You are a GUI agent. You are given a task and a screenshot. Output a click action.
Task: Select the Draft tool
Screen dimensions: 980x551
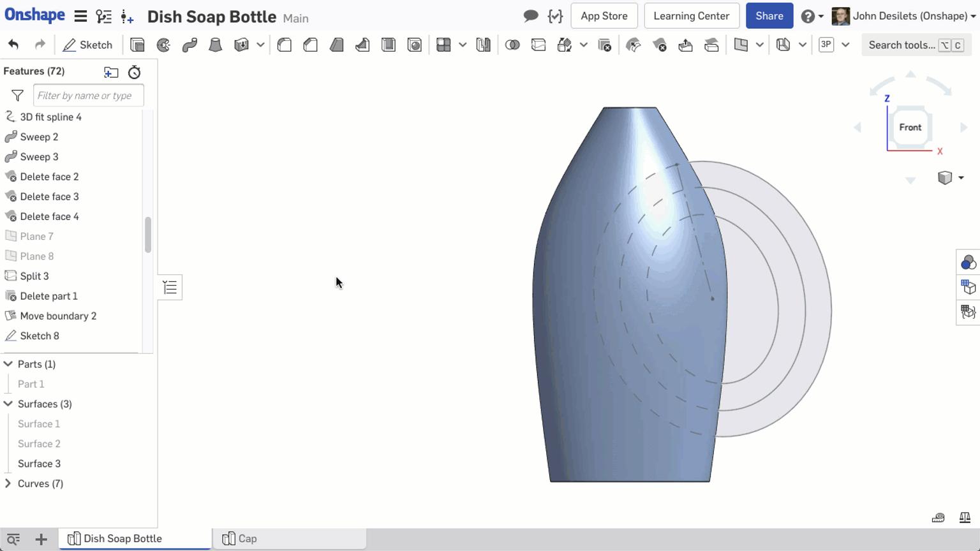[336, 45]
